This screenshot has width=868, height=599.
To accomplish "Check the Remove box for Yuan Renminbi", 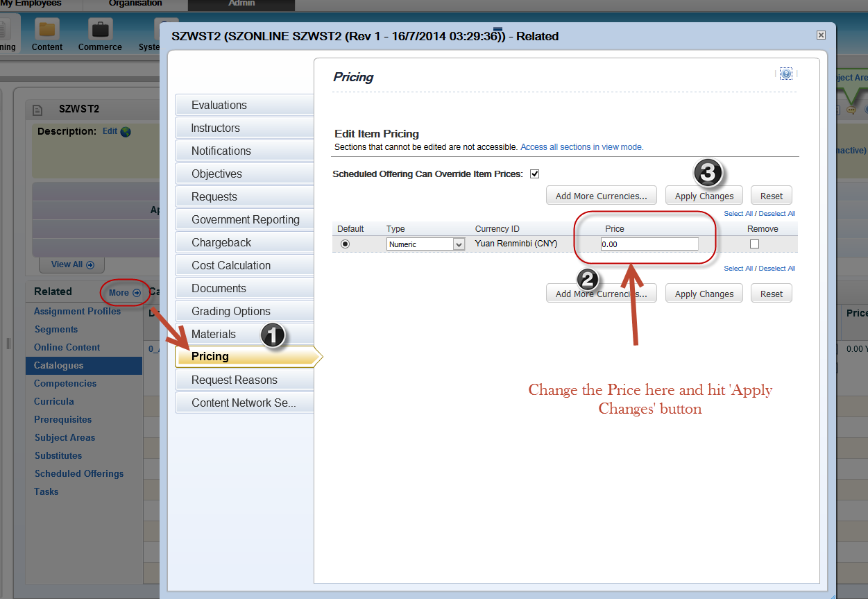I will pos(754,244).
